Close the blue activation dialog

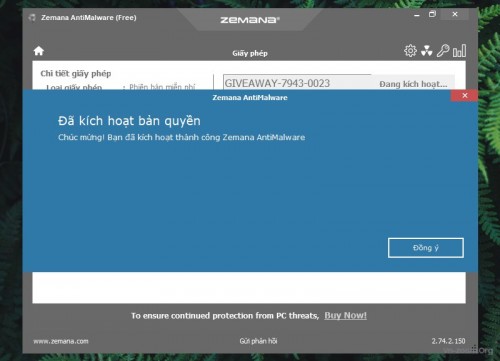pos(465,96)
